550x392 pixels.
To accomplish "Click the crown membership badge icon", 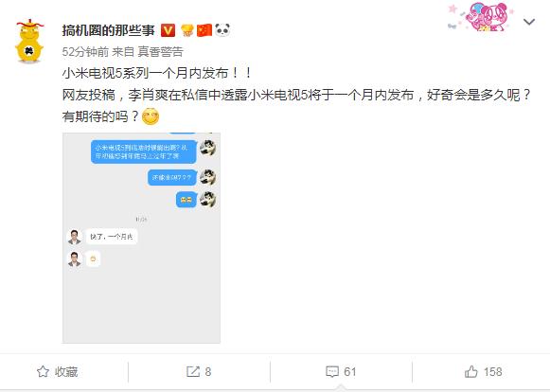I will point(187,30).
